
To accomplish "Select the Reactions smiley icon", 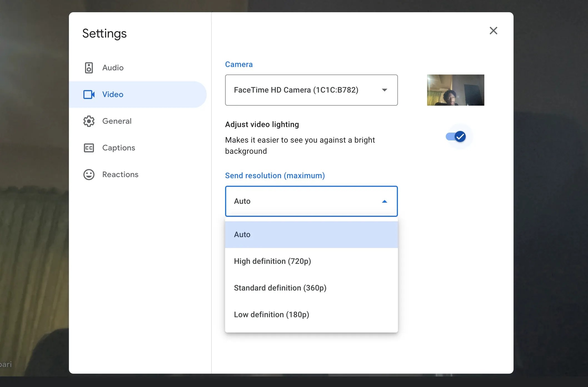I will coord(89,174).
